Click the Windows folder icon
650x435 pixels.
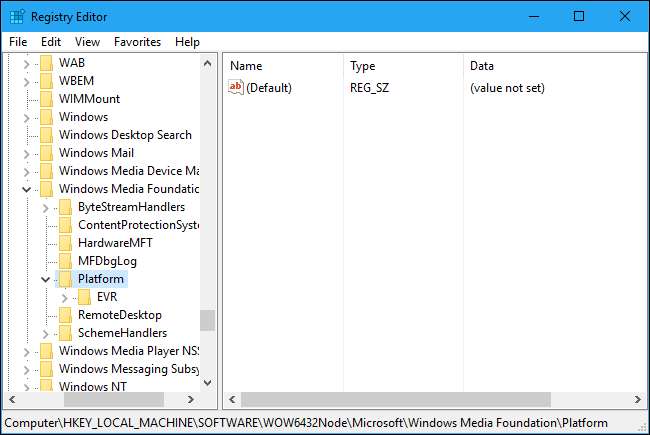pyautogui.click(x=46, y=117)
